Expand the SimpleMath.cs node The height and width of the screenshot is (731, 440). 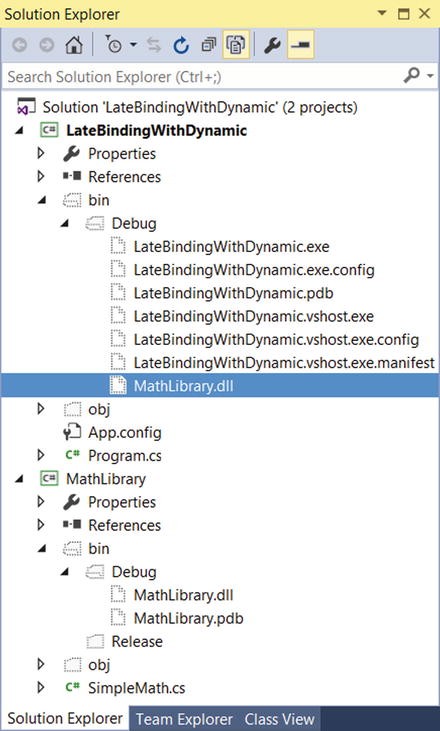click(x=41, y=687)
